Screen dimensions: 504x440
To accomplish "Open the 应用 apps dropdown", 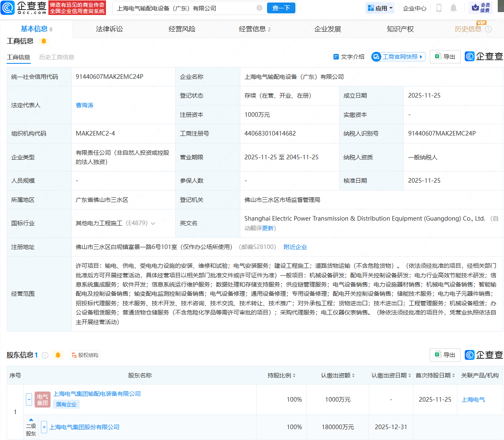I will [x=380, y=8].
